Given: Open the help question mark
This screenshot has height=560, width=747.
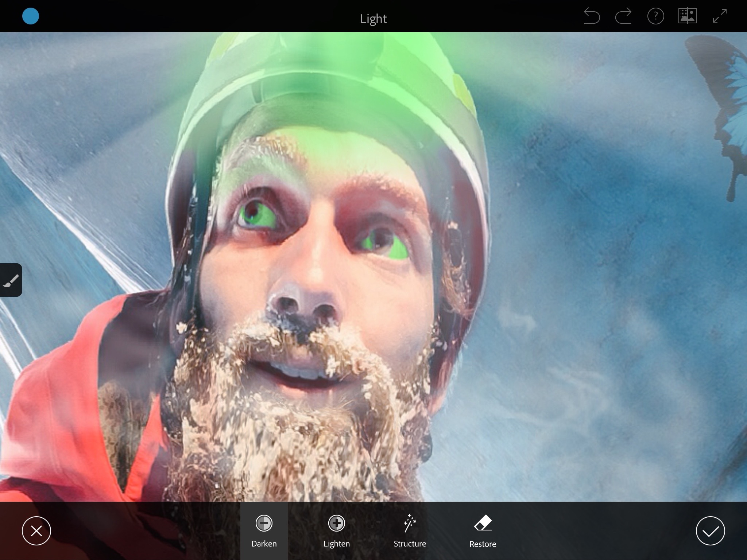Looking at the screenshot, I should click(655, 16).
